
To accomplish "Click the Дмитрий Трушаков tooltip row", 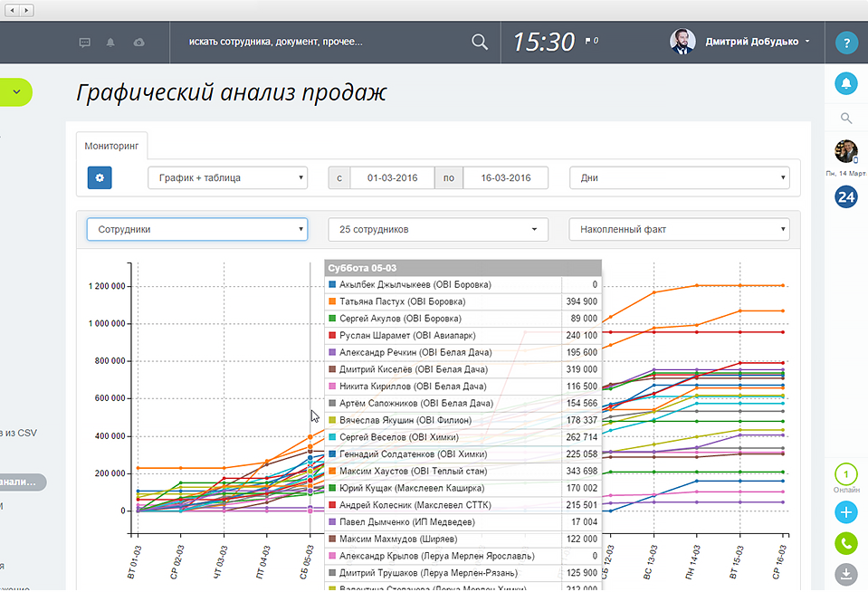I will [x=463, y=573].
